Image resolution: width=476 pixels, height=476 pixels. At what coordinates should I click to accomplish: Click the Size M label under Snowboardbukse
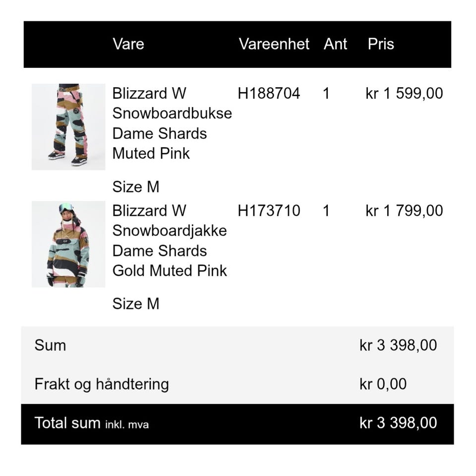click(136, 187)
